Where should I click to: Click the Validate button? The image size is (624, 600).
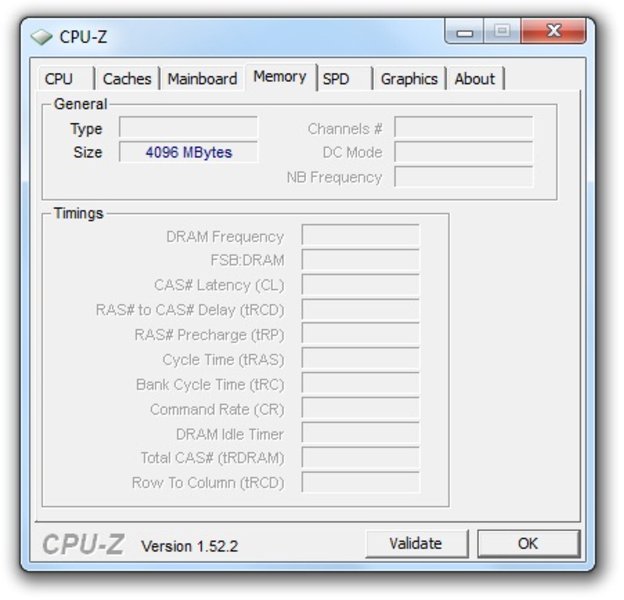[x=416, y=544]
